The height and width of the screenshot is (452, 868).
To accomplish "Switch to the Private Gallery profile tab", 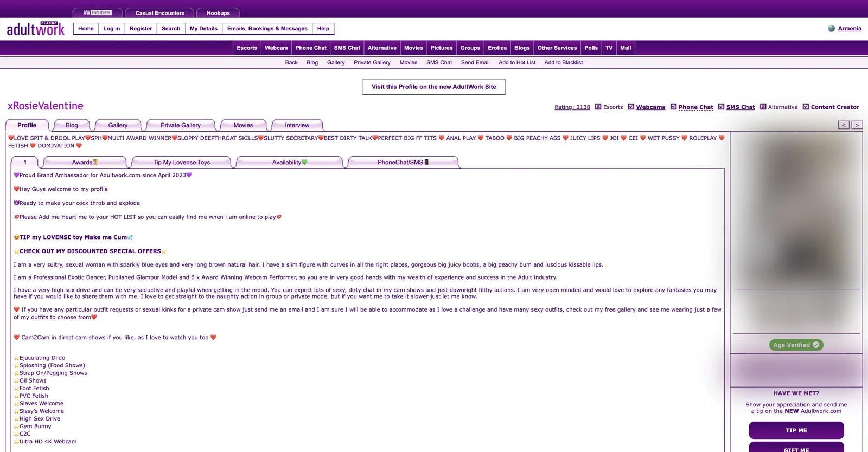I will click(x=181, y=125).
